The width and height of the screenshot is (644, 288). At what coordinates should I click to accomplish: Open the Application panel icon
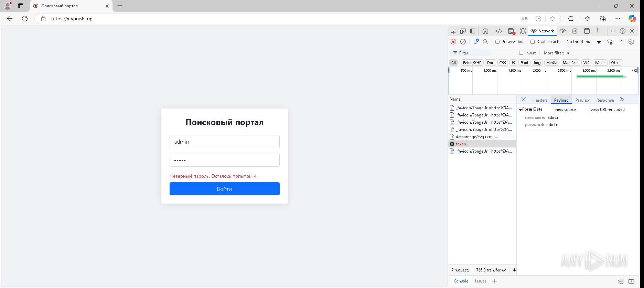(587, 31)
